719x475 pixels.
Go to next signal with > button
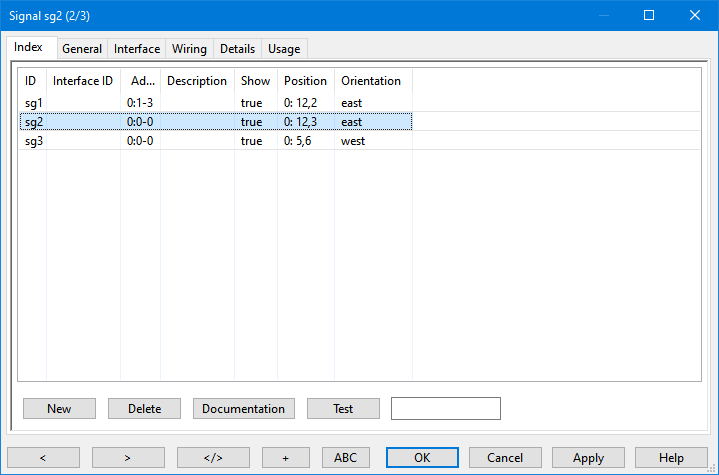coord(128,458)
